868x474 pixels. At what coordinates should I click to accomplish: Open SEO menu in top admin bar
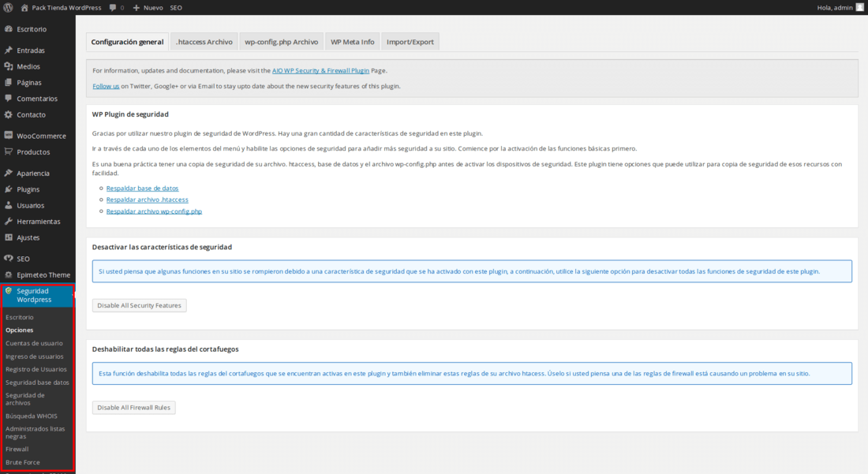175,8
